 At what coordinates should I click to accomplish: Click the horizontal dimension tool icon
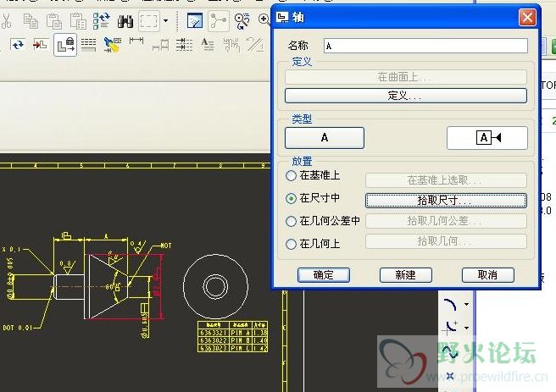click(136, 41)
